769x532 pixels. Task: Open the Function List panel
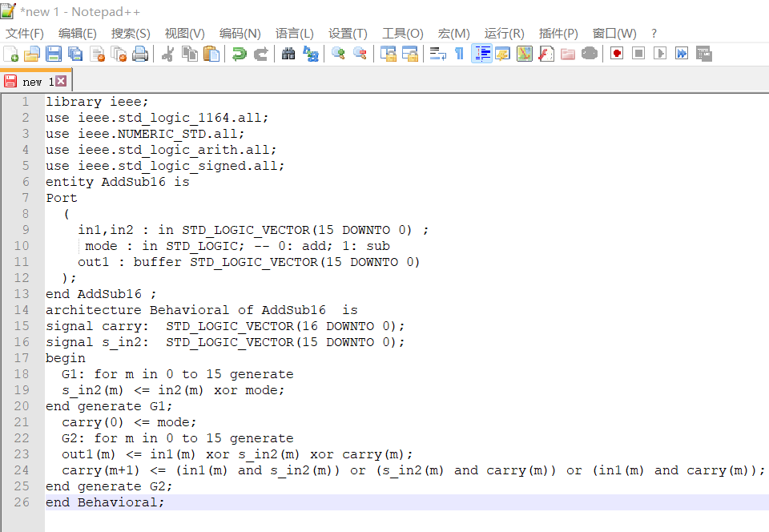point(546,54)
